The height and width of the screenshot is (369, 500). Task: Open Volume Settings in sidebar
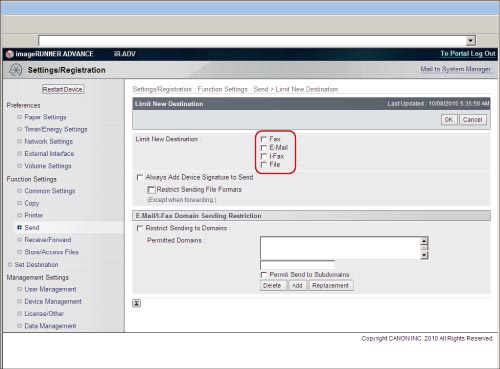48,166
